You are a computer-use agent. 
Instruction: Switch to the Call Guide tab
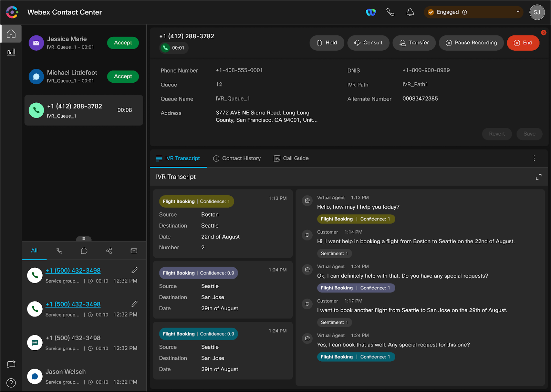click(x=291, y=158)
